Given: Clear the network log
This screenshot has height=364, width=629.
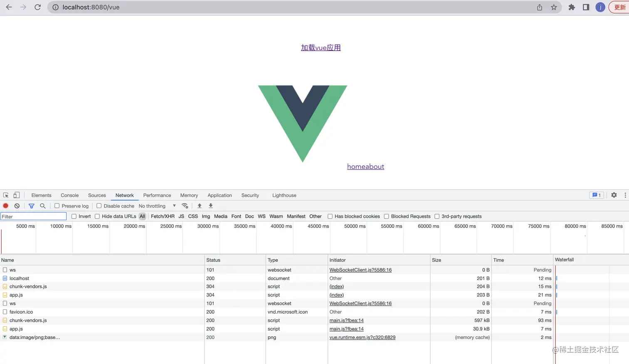Looking at the screenshot, I should [17, 206].
